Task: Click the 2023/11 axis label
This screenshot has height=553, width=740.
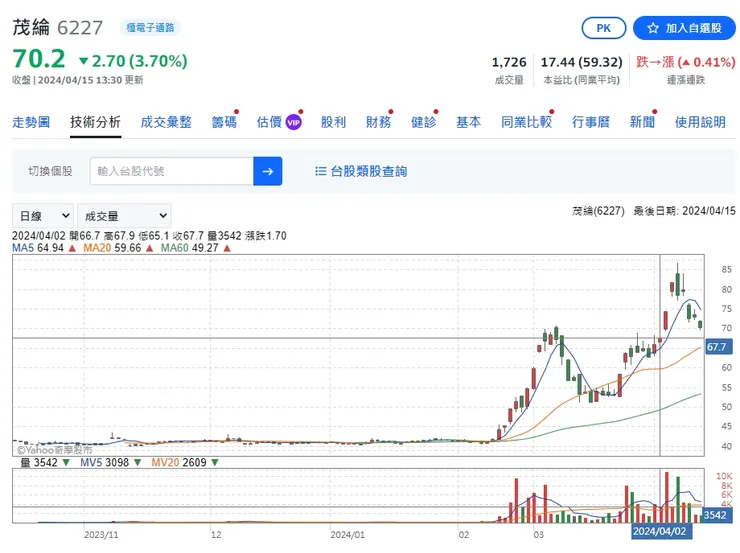Action: 101,535
